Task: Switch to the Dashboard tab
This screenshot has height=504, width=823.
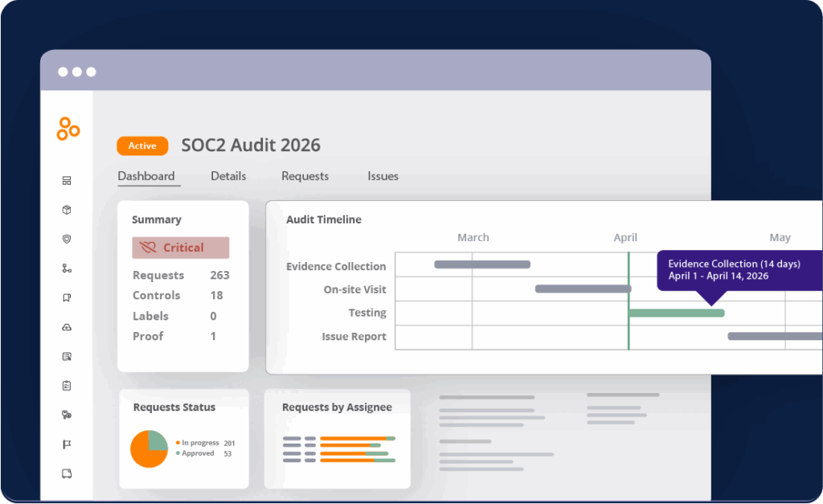Action: 146,176
